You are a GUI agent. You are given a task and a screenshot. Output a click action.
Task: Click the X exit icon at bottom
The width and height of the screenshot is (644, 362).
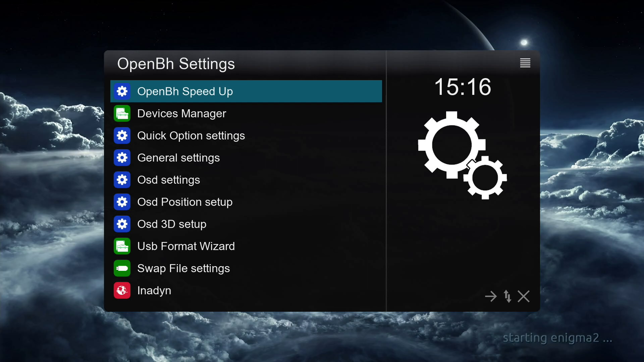523,296
